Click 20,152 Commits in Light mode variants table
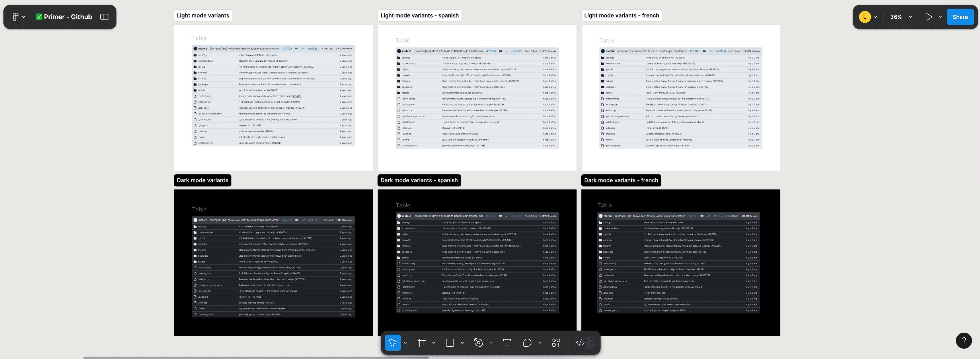This screenshot has width=980, height=359. point(344,49)
